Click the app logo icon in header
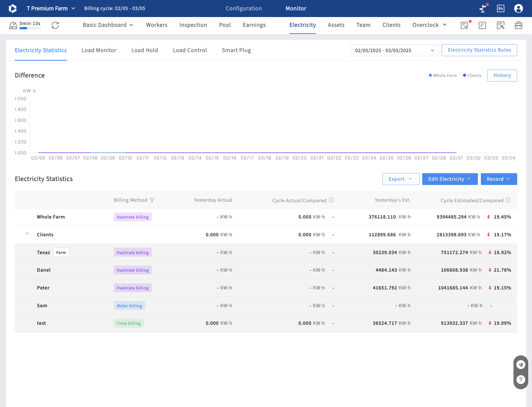 [x=13, y=9]
